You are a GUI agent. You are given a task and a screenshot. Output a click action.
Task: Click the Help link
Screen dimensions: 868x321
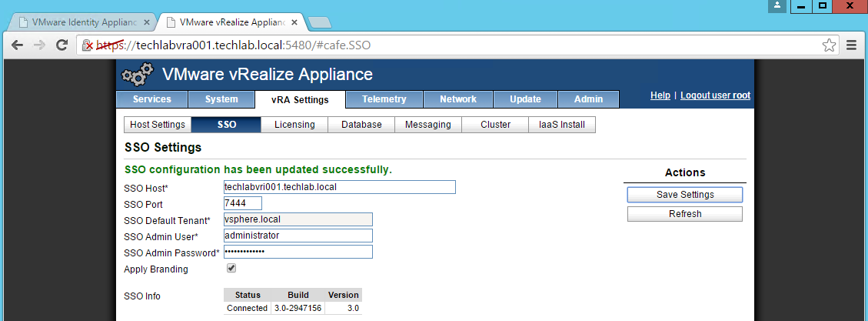(660, 95)
